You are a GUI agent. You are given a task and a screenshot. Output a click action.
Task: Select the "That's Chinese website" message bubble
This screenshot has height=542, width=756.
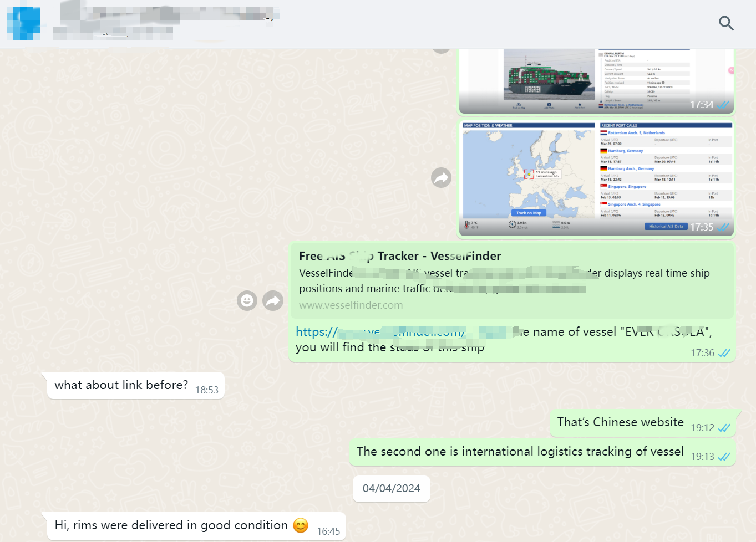[620, 422]
